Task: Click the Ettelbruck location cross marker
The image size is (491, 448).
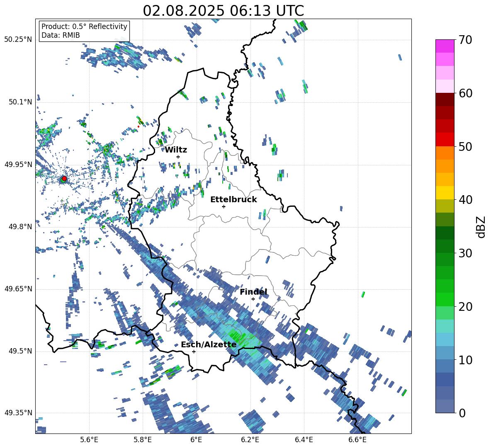Action: [224, 206]
